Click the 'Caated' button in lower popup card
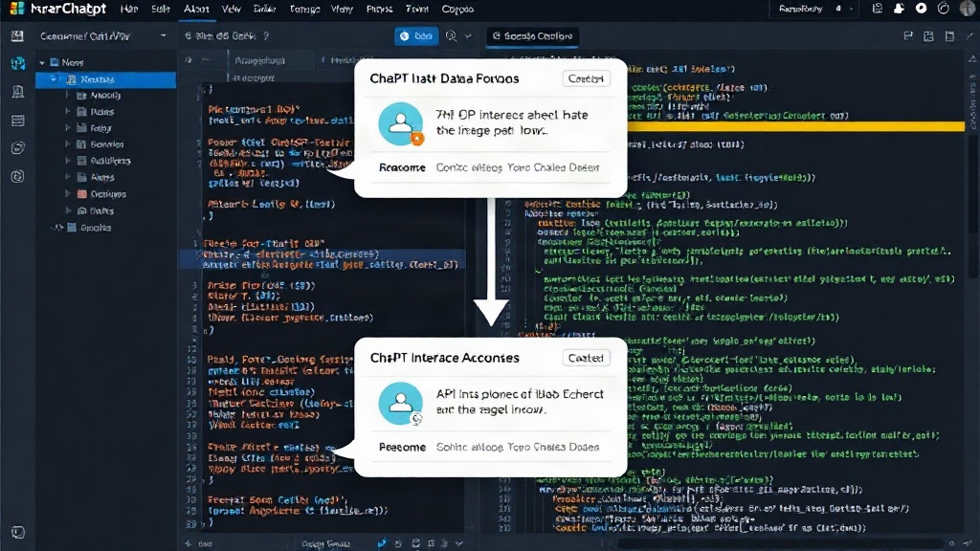The width and height of the screenshot is (980, 551). [586, 358]
